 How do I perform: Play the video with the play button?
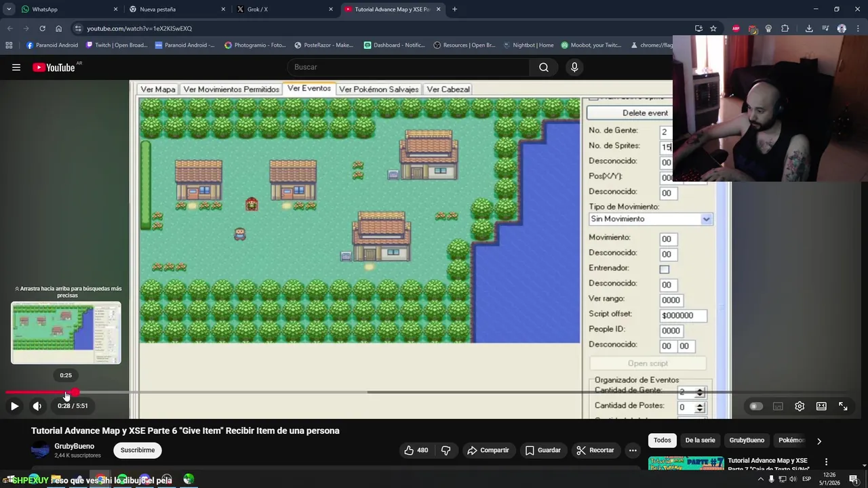(14, 406)
